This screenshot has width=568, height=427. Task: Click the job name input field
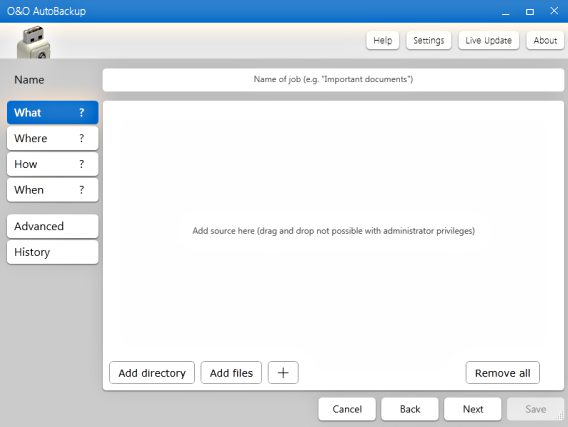pos(333,80)
